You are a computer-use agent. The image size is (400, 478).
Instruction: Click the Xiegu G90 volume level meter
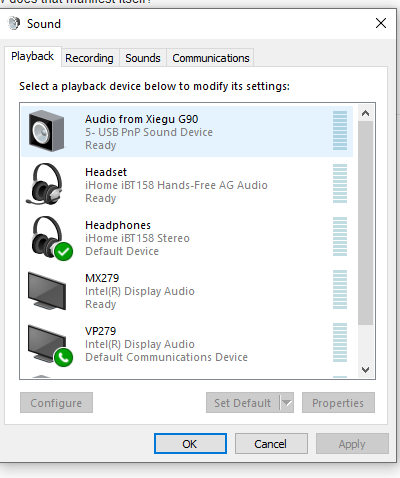click(340, 130)
